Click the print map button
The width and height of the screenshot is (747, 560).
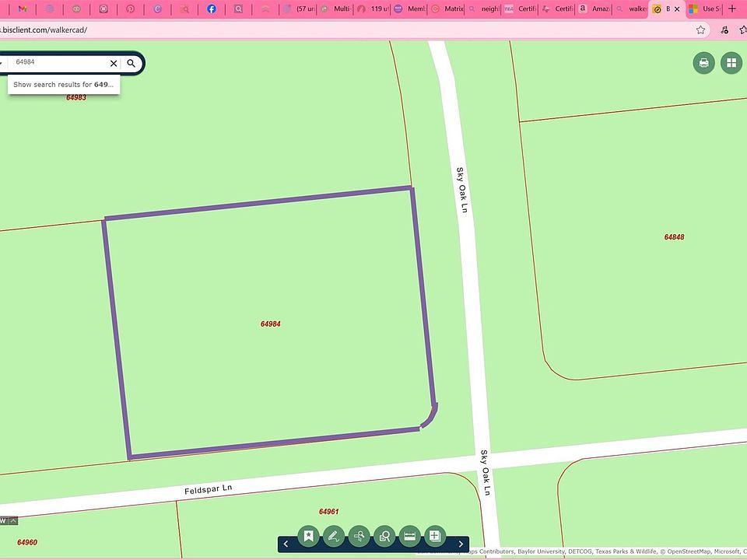[704, 63]
